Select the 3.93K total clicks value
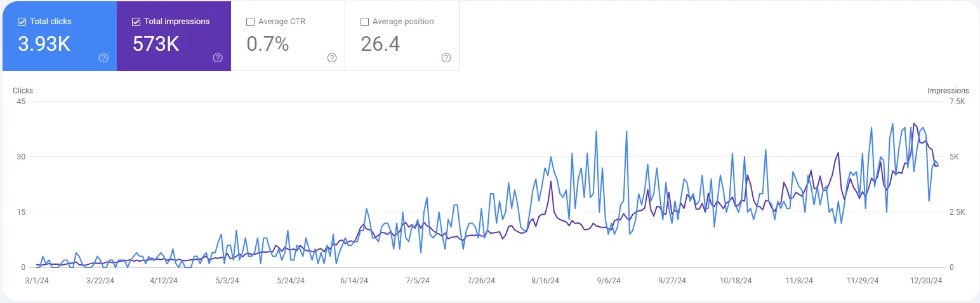980x303 pixels. point(44,44)
